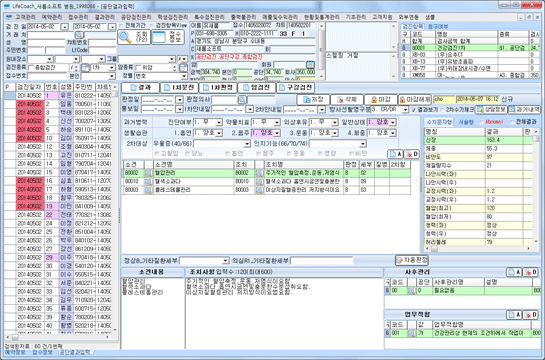Click the 마감해제 unlock button
Image resolution: width=545 pixels, height=360 pixels.
point(414,100)
